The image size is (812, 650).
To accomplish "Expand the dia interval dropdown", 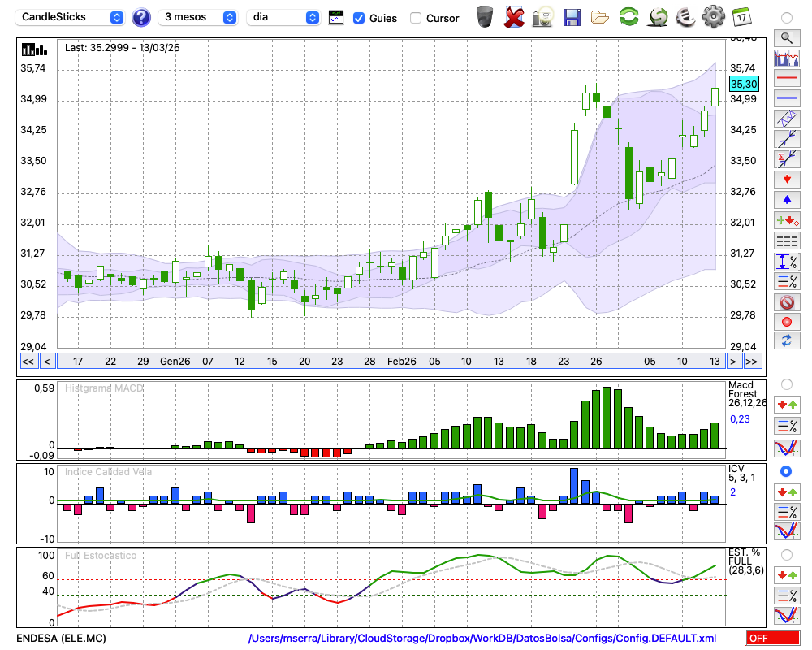I will click(x=283, y=17).
